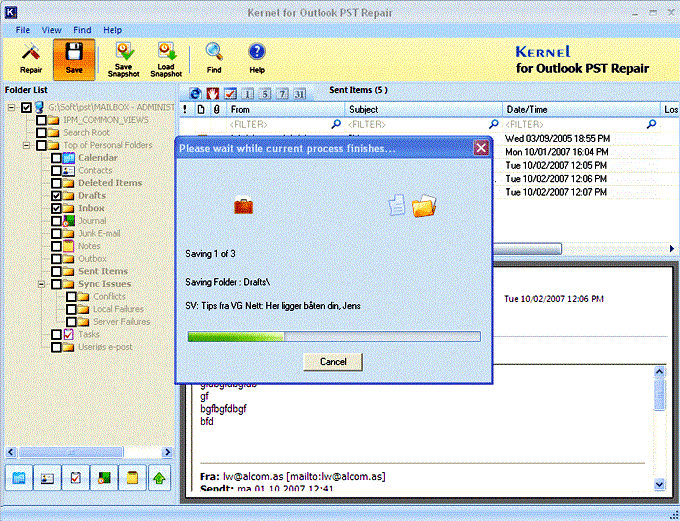
Task: Click the Find magnifier icon
Action: [214, 58]
